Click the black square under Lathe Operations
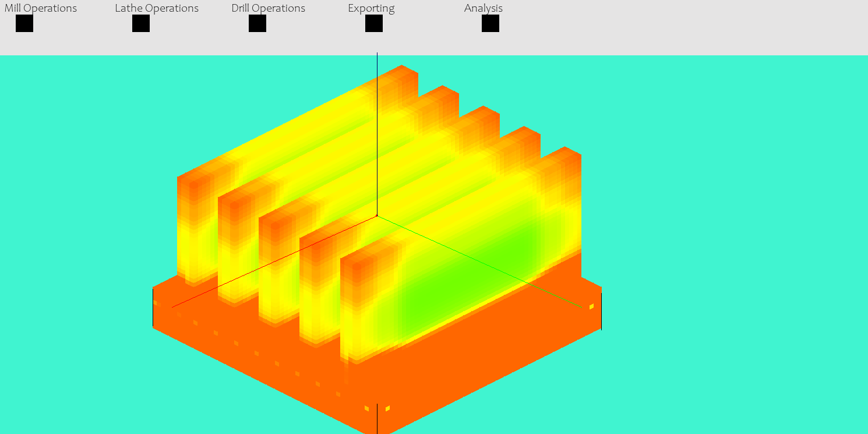The height and width of the screenshot is (434, 868). 141,23
